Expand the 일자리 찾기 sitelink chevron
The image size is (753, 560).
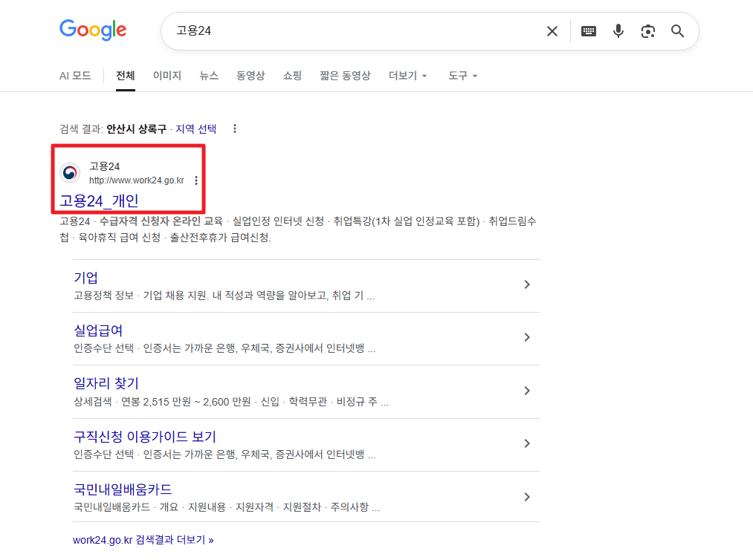[527, 390]
